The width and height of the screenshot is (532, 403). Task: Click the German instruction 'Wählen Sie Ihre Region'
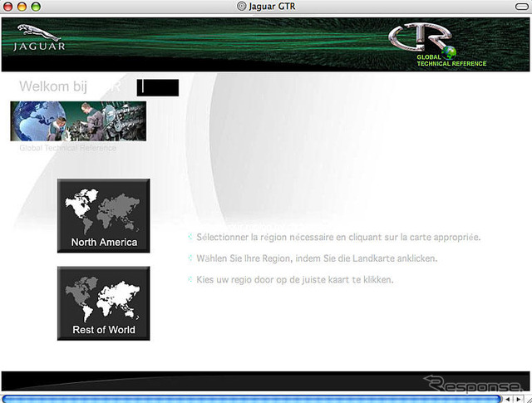[317, 258]
